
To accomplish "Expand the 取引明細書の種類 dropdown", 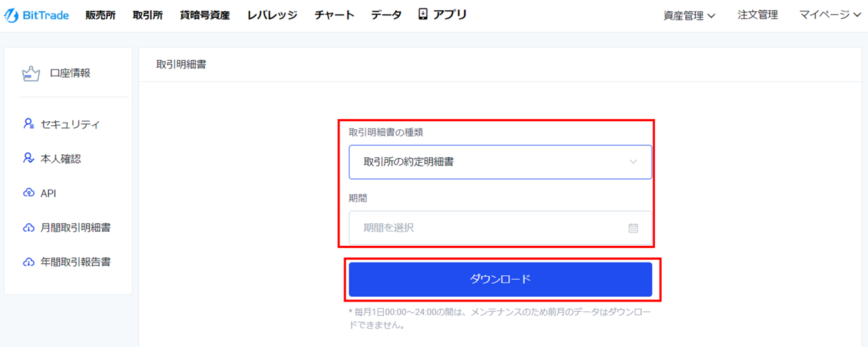I will pos(500,161).
